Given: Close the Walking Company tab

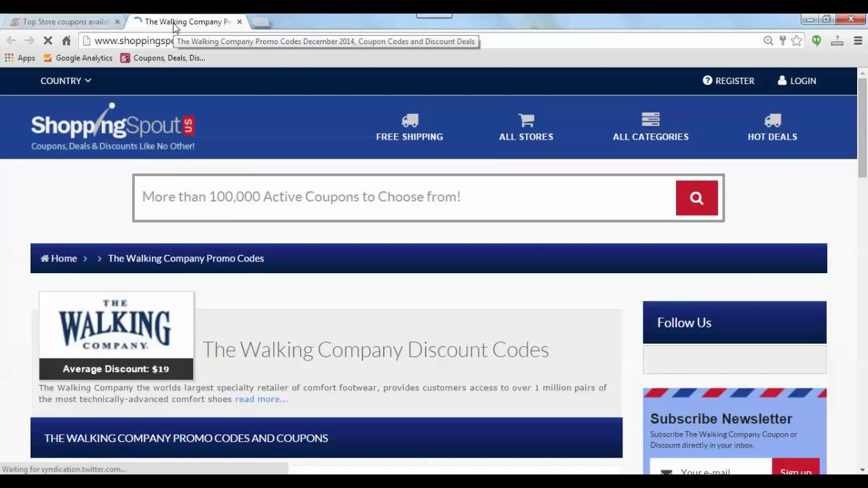Looking at the screenshot, I should pyautogui.click(x=239, y=22).
